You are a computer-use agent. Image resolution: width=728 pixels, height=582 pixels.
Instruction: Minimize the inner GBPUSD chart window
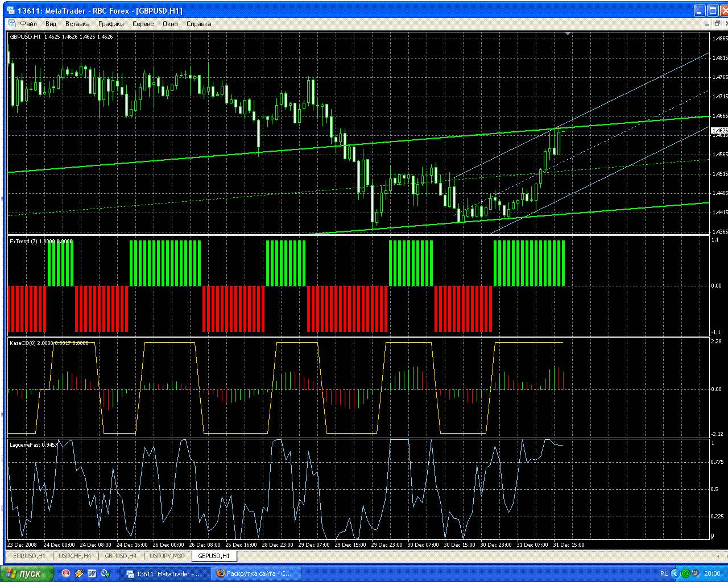coord(708,24)
